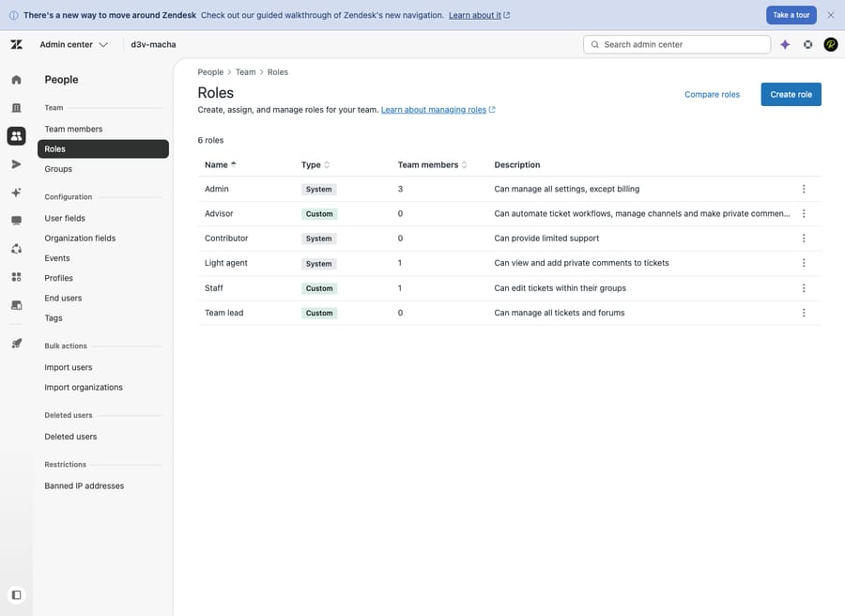845x616 pixels.
Task: Open the Workspaces monitor icon in sidebar
Action: (x=16, y=221)
